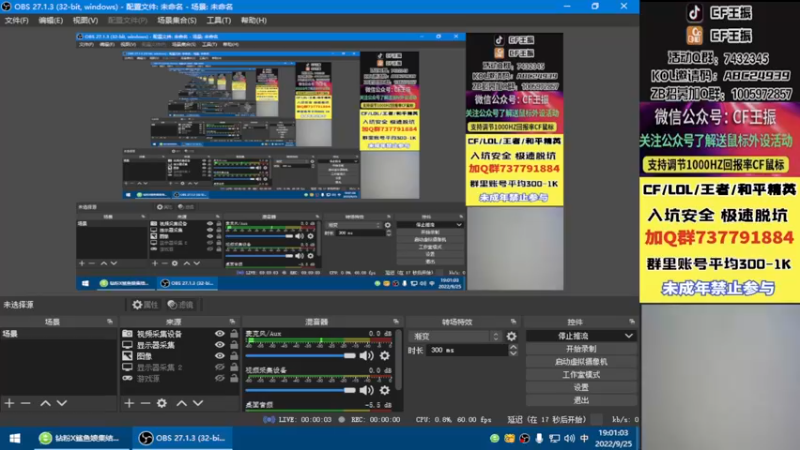This screenshot has width=800, height=450.
Task: Open source properties gear in 来源 toolbar
Action: [x=162, y=403]
